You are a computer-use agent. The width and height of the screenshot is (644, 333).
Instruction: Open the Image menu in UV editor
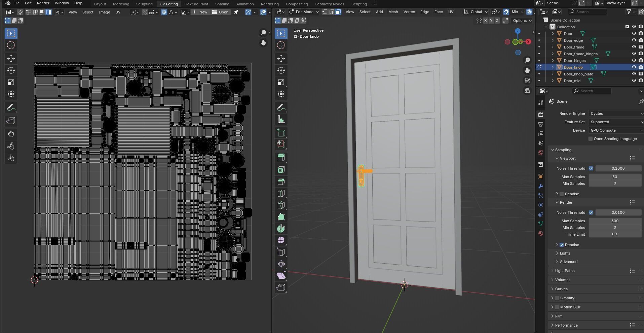click(104, 12)
